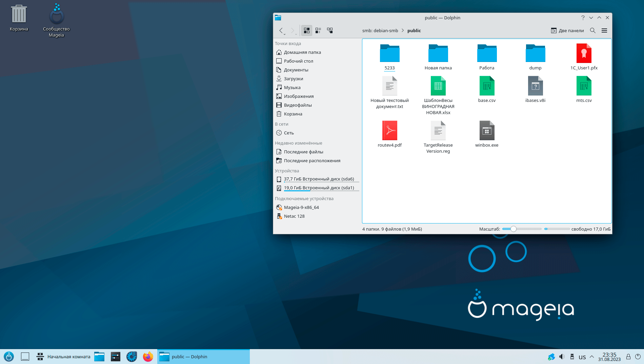The height and width of the screenshot is (364, 644).
Task: Click smb: debian-smb breadcrumb
Action: 380,30
